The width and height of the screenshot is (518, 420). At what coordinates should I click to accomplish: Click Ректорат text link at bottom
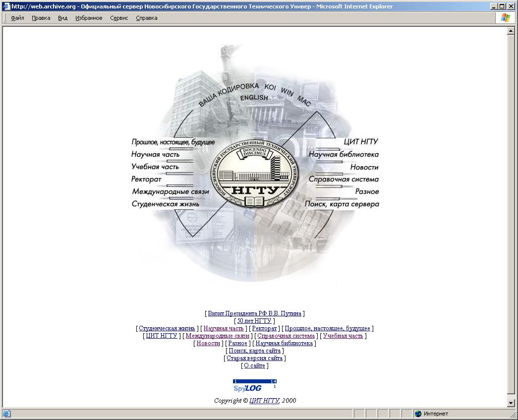(x=264, y=328)
